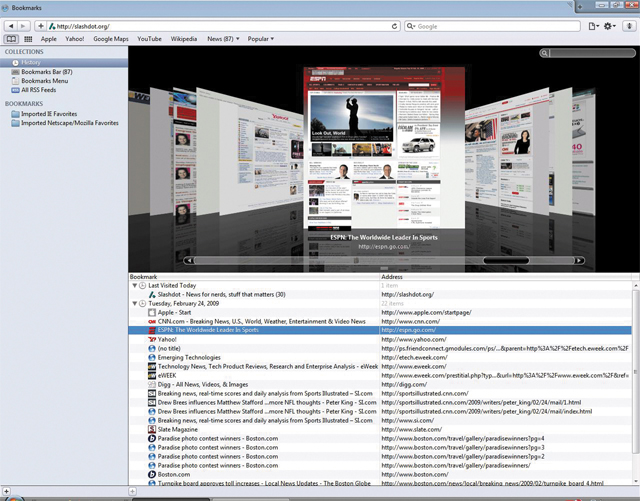
Task: Open the Apple bookmark in the bookmarks bar
Action: tap(49, 39)
